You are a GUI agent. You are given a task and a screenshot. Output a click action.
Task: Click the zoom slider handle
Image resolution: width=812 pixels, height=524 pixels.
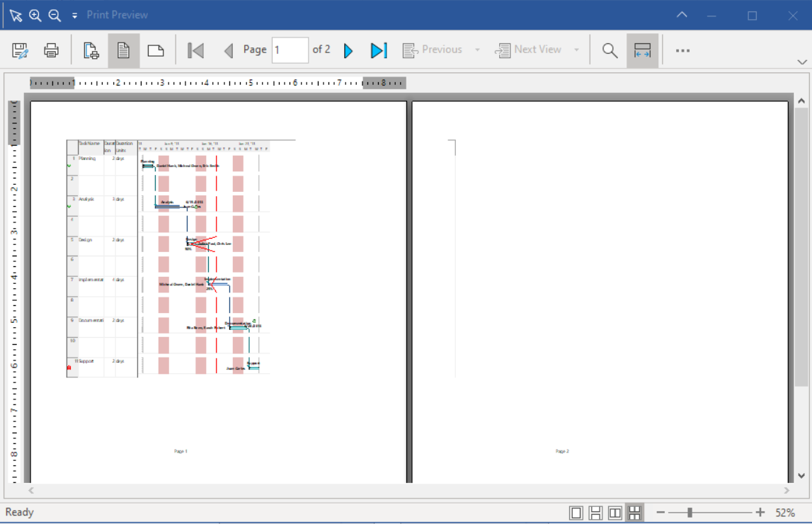(690, 513)
